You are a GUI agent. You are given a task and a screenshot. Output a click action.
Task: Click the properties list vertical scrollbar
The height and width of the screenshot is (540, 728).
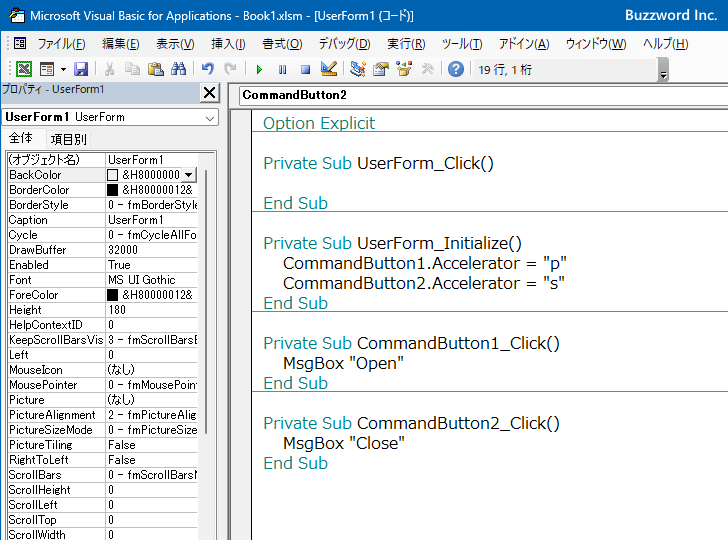point(206,302)
